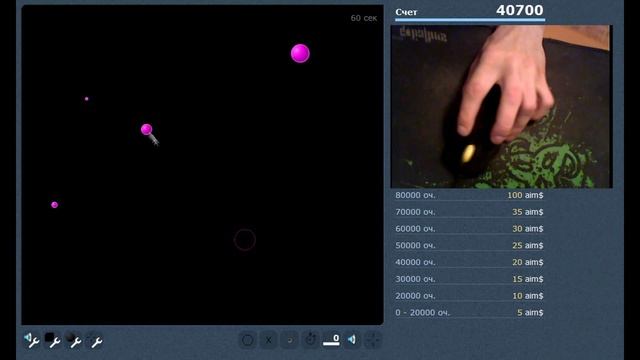Screen dimensions: 640x360
Task: Shoot the large magenta ball at top
Action: (x=300, y=53)
